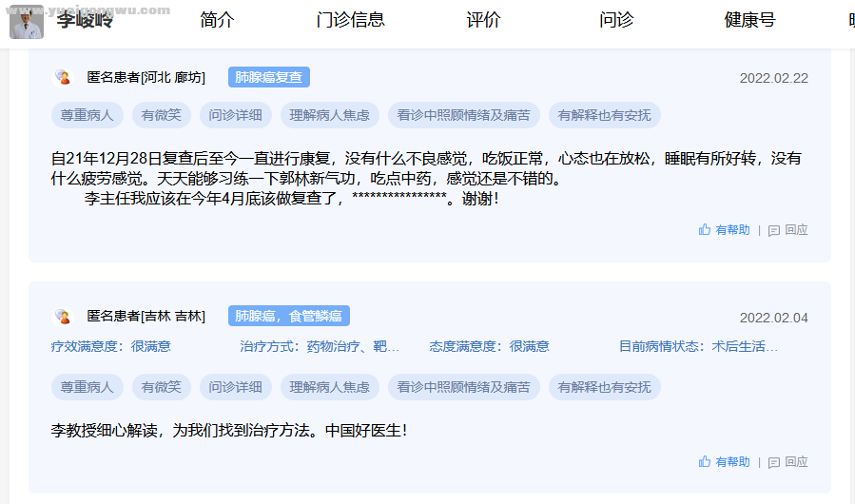Click 有解释也有安抚 tag in the second review
The height and width of the screenshot is (504, 855).
[x=604, y=387]
